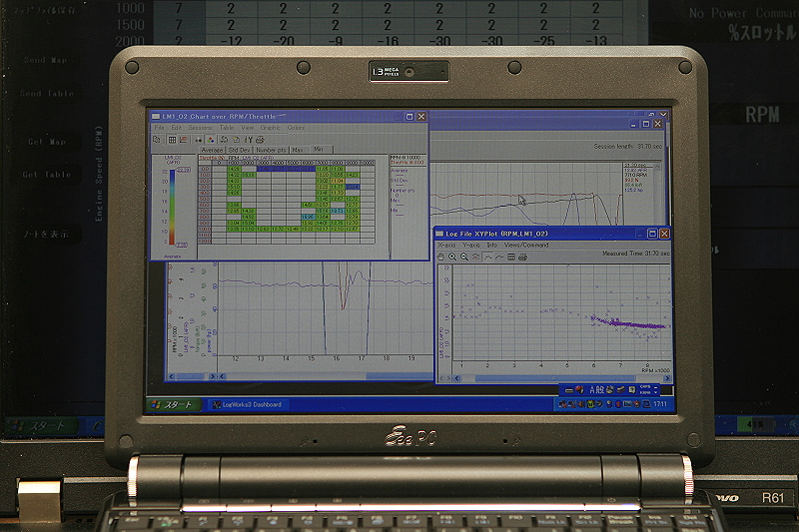Viewport: 799px width, 532px height.
Task: Open Sessions menu in chart window
Action: [x=201, y=128]
